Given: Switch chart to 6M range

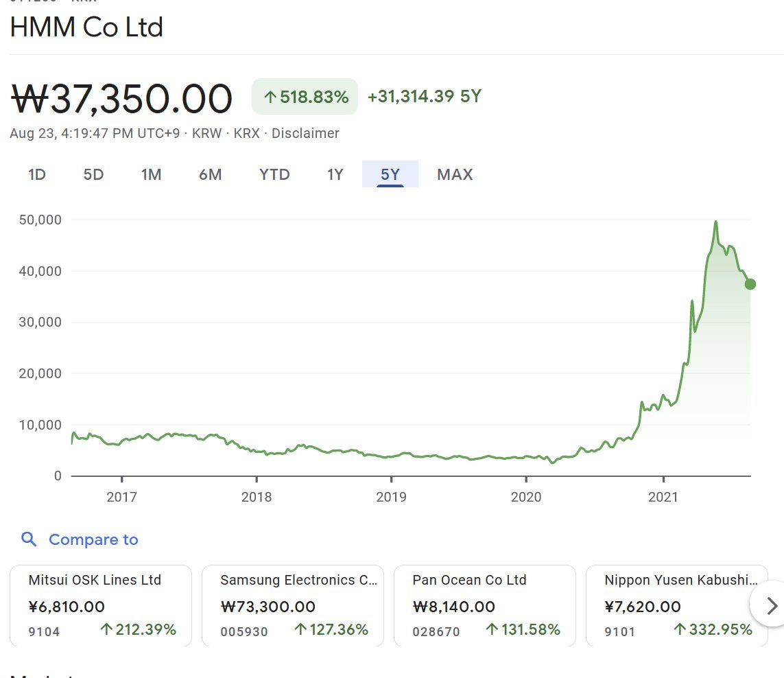Looking at the screenshot, I should point(210,174).
